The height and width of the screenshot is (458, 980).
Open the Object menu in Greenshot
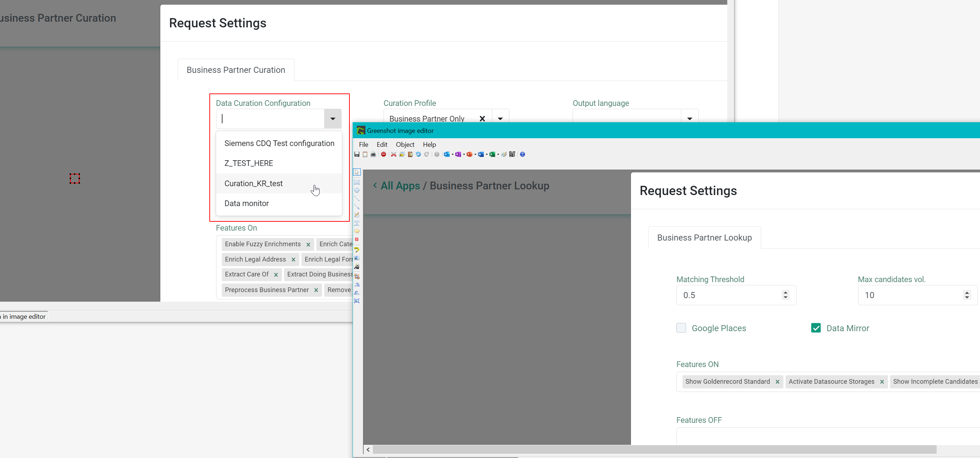tap(405, 145)
